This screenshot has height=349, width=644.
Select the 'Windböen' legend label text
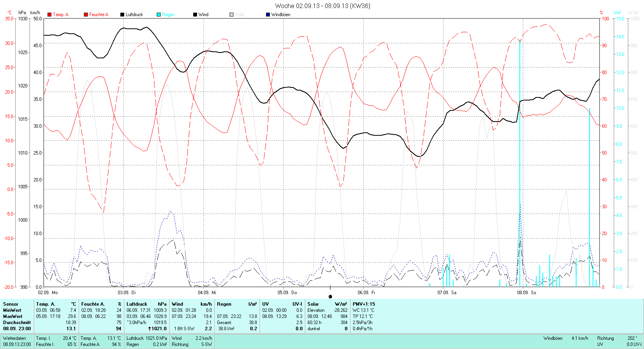tap(281, 15)
